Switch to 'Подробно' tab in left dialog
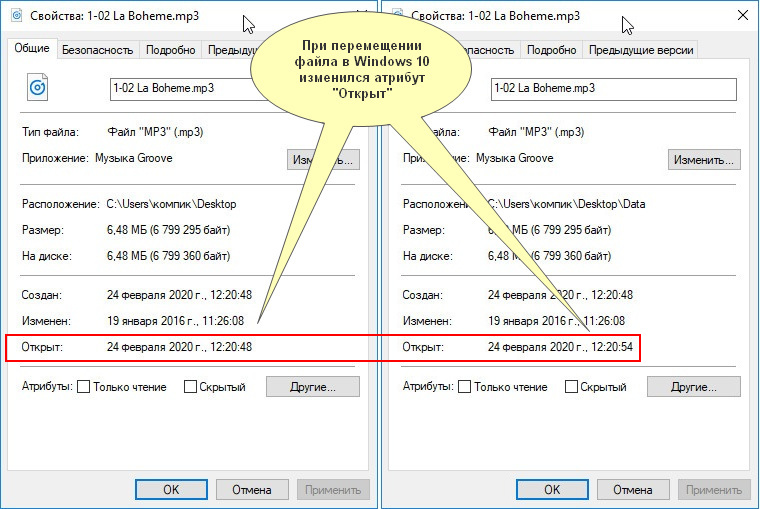The height and width of the screenshot is (509, 760). click(170, 49)
